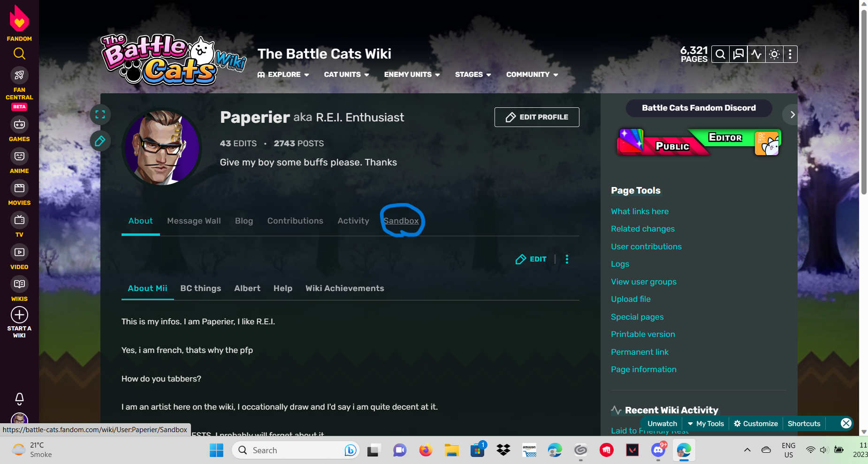Image resolution: width=868 pixels, height=464 pixels.
Task: Switch to the Message Wall tab
Action: pos(194,221)
